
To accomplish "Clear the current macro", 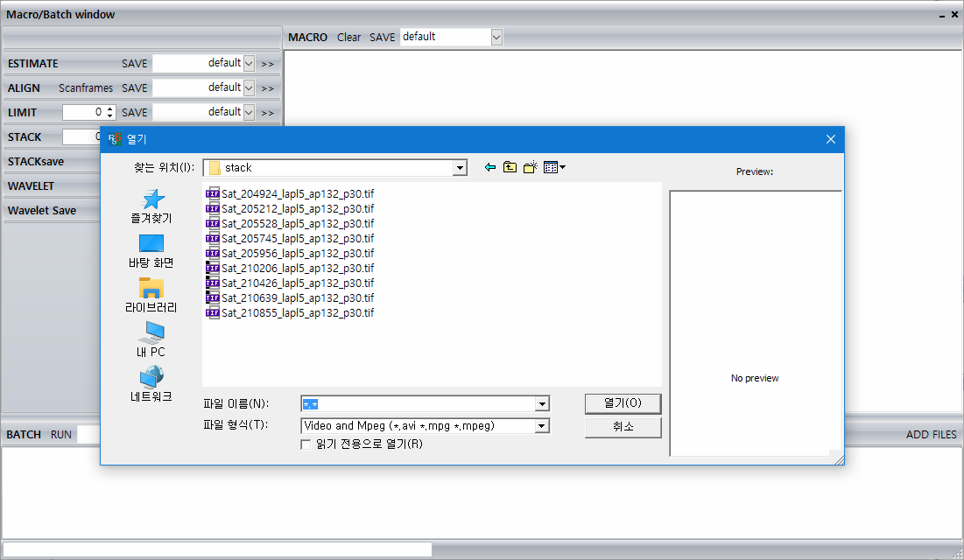I will point(348,37).
